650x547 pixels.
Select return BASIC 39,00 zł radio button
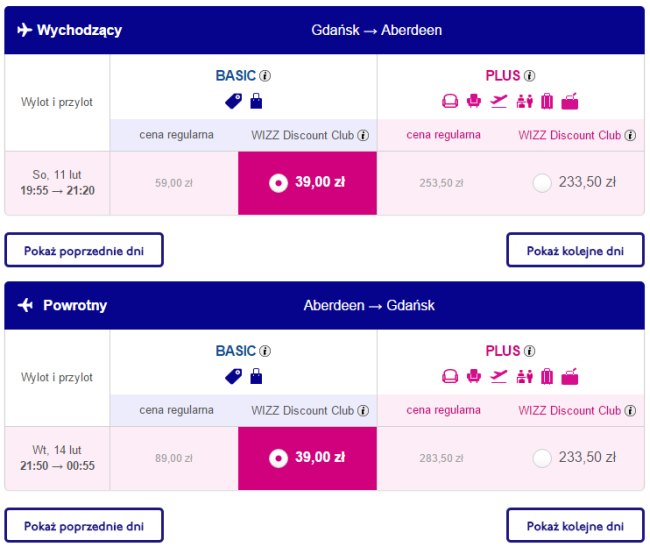click(x=278, y=458)
